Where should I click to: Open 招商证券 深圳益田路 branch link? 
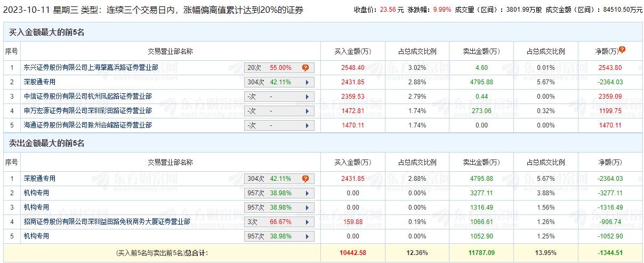[x=107, y=222]
